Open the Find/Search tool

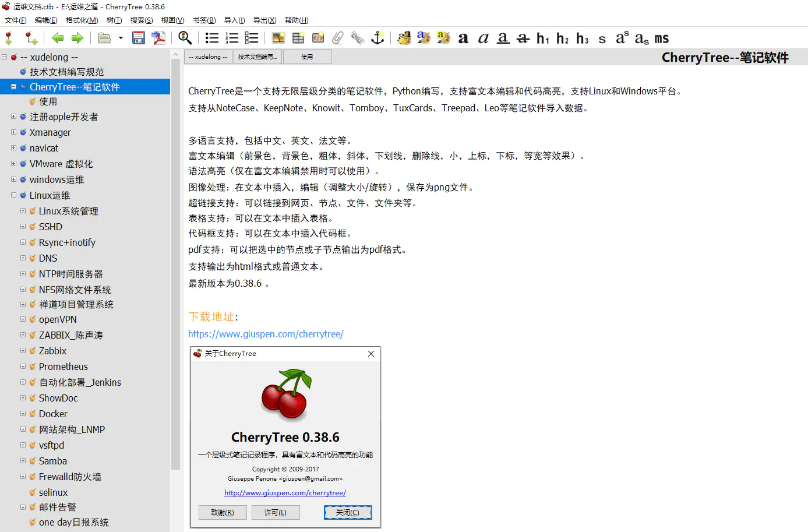point(185,38)
